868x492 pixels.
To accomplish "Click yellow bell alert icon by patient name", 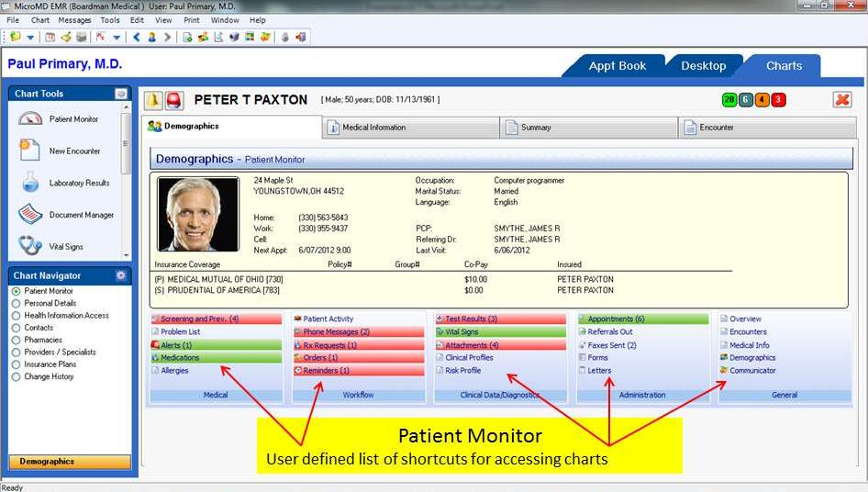I will tap(153, 100).
